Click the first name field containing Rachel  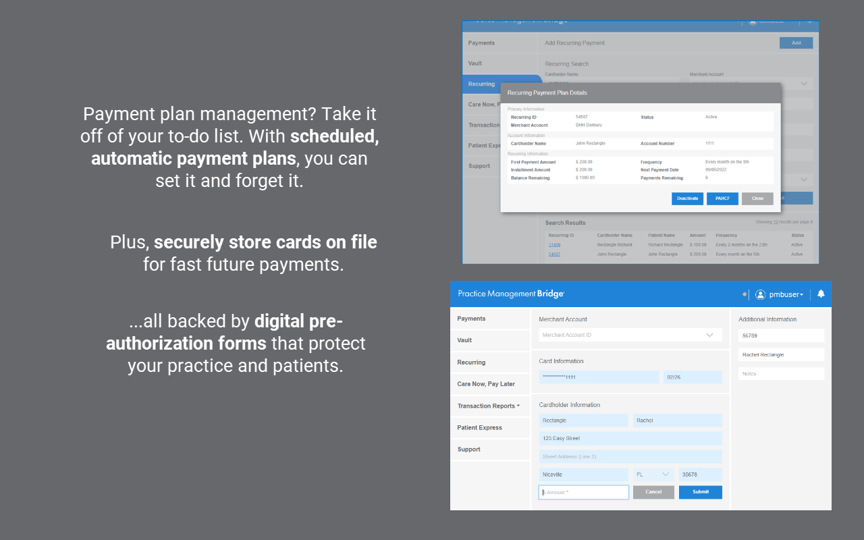pyautogui.click(x=677, y=420)
